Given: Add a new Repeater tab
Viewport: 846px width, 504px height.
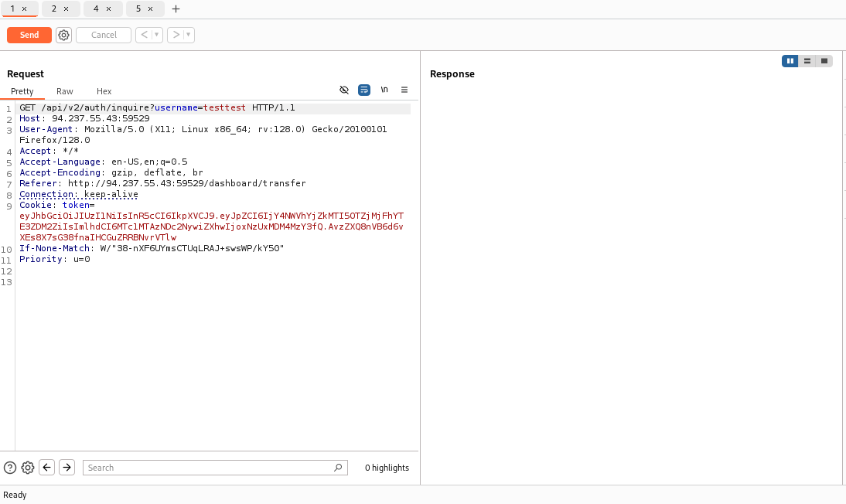Looking at the screenshot, I should 176,9.
